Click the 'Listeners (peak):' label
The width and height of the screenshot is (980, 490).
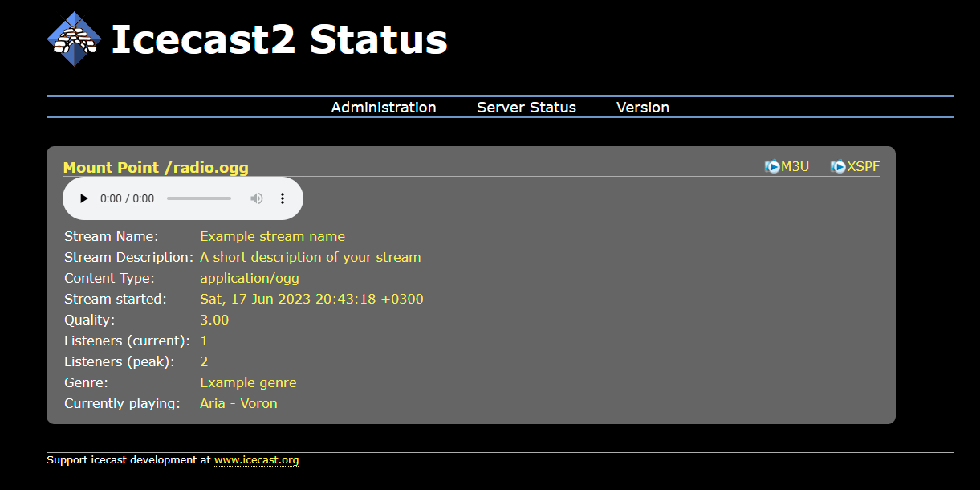click(119, 361)
